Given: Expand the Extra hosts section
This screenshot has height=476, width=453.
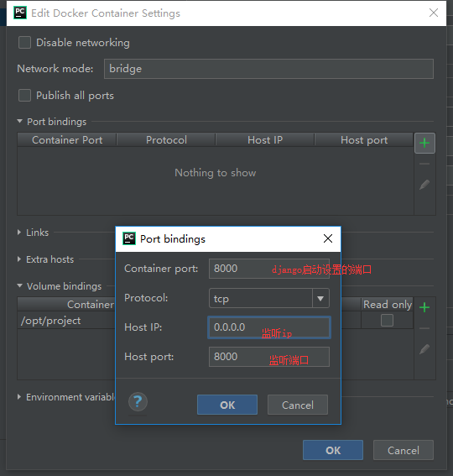Looking at the screenshot, I should tap(19, 259).
